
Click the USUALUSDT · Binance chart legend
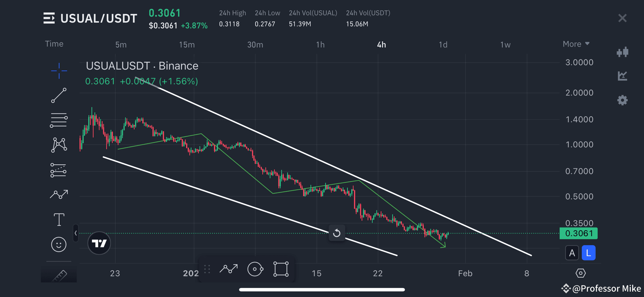142,66
